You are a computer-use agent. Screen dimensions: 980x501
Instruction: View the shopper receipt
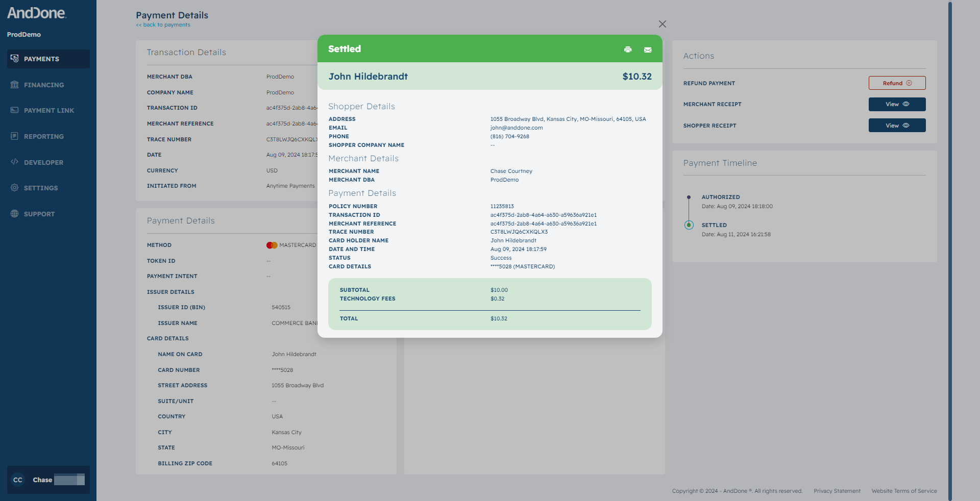pos(897,126)
